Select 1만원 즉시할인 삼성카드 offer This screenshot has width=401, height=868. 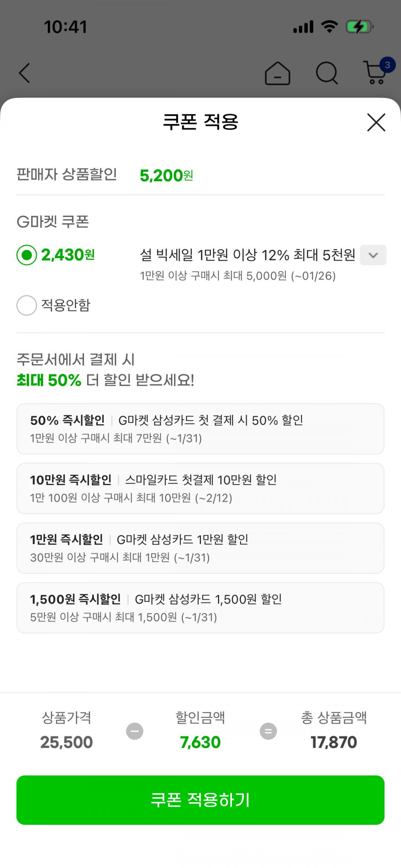point(200,548)
